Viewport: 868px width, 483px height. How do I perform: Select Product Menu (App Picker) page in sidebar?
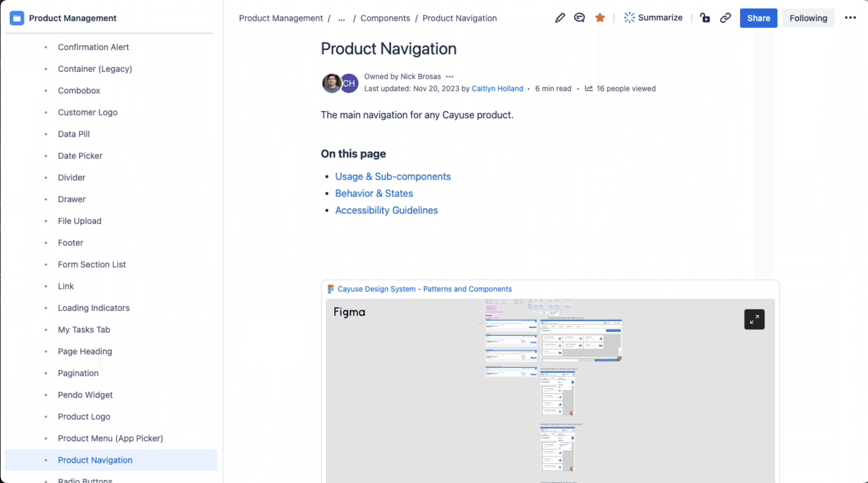pyautogui.click(x=110, y=438)
